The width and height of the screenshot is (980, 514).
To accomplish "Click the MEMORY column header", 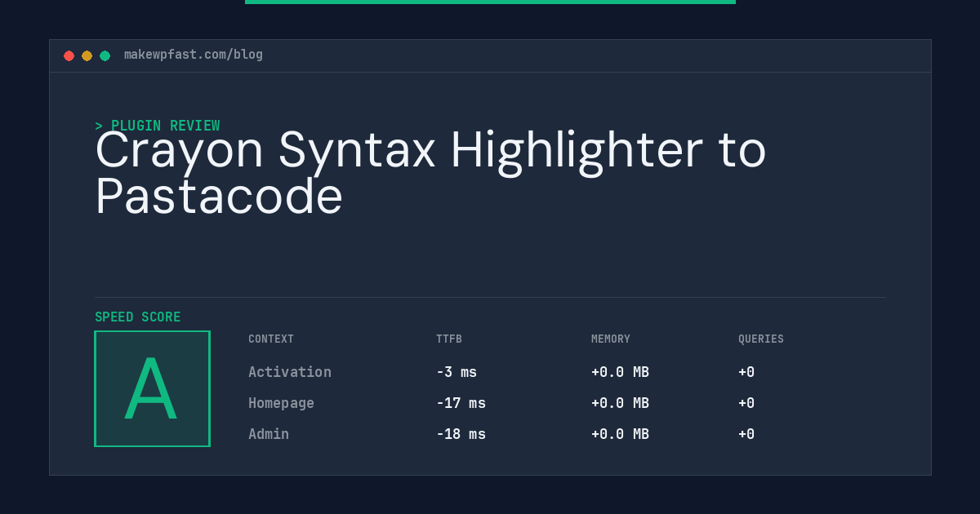I will tap(611, 339).
